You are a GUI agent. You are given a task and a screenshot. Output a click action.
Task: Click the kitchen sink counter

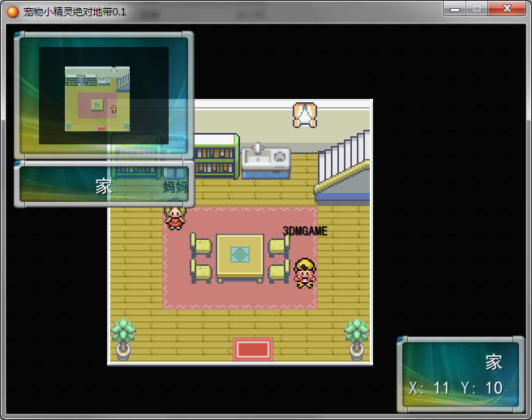click(266, 161)
